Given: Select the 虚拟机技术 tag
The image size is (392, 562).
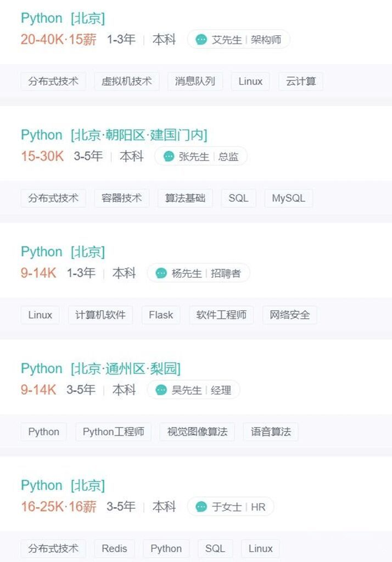Looking at the screenshot, I should tap(127, 81).
